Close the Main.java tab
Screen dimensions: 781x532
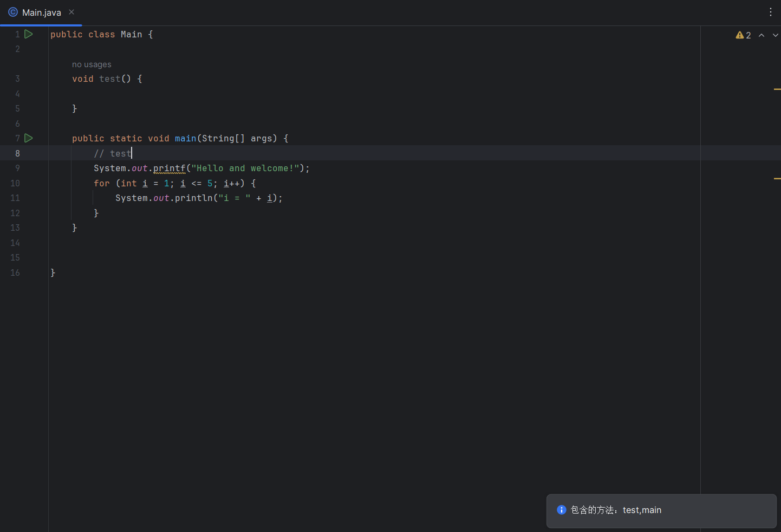coord(71,12)
